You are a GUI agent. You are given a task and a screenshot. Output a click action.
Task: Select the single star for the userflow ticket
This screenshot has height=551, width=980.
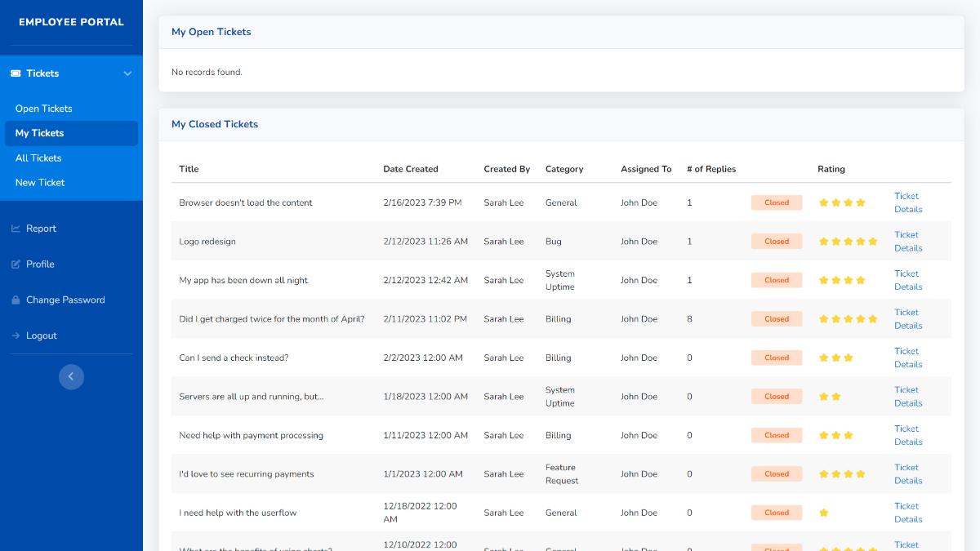click(x=823, y=512)
